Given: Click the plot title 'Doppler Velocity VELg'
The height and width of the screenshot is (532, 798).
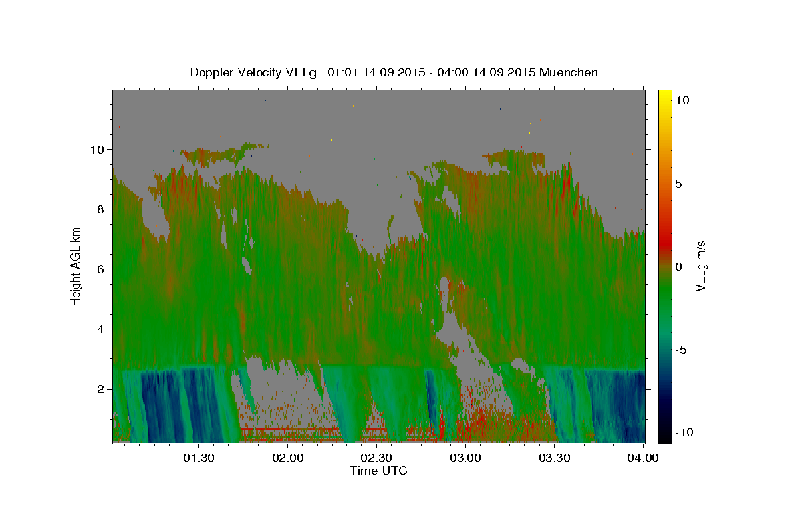Looking at the screenshot, I should click(253, 72).
